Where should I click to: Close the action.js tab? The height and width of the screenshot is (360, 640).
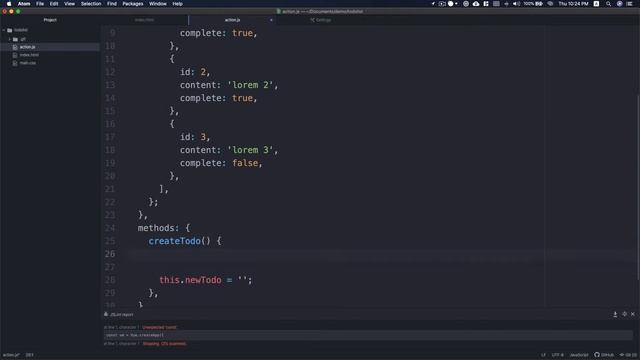271,20
